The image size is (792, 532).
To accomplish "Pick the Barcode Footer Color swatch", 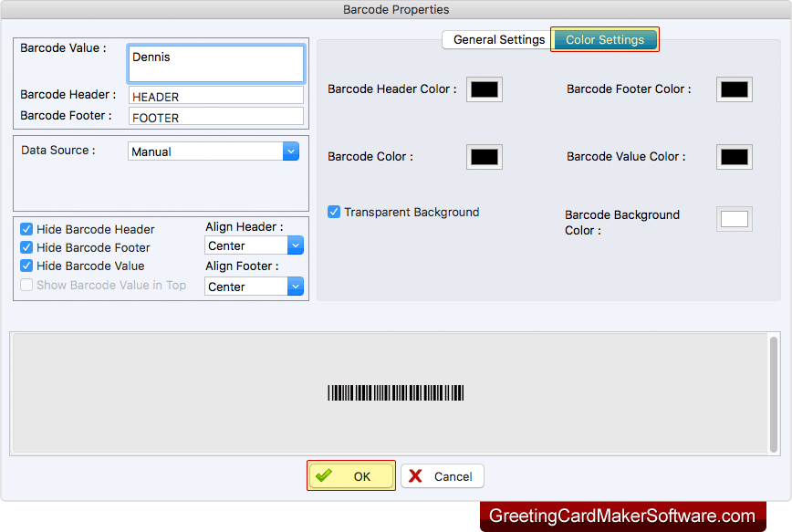I will [734, 89].
